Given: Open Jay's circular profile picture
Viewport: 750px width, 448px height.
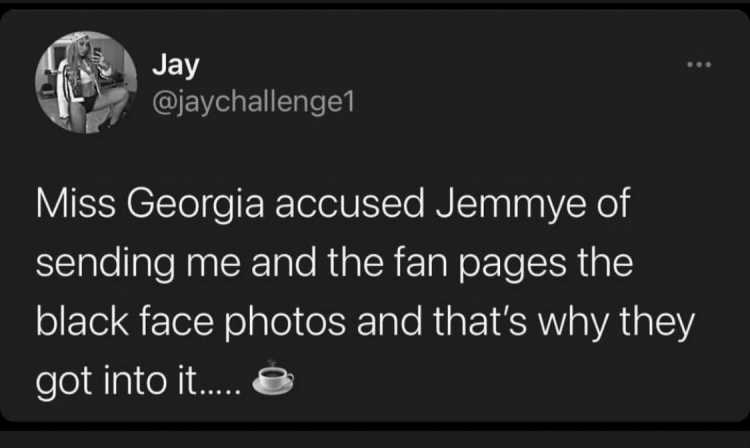Looking at the screenshot, I should 86,82.
